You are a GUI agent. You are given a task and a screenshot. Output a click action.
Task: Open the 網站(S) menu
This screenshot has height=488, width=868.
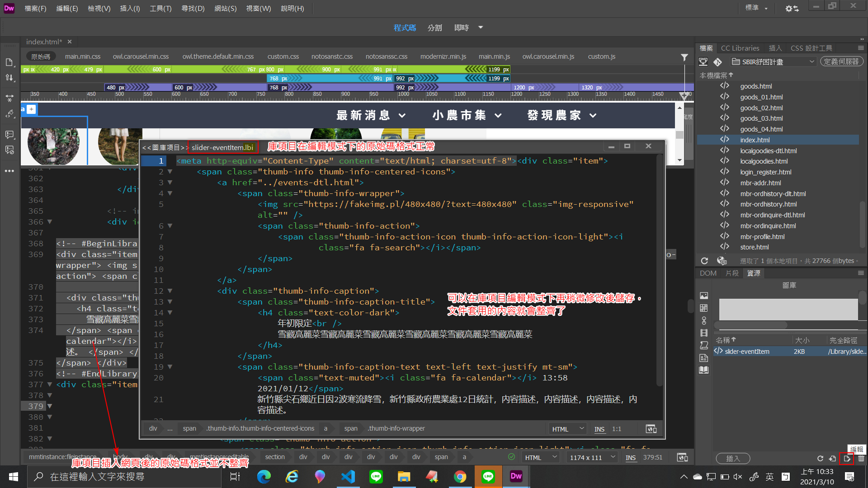pos(225,8)
